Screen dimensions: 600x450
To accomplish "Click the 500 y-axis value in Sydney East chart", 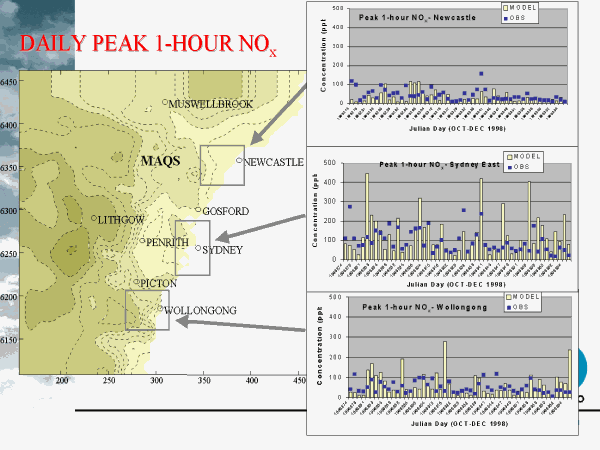I will pos(330,163).
